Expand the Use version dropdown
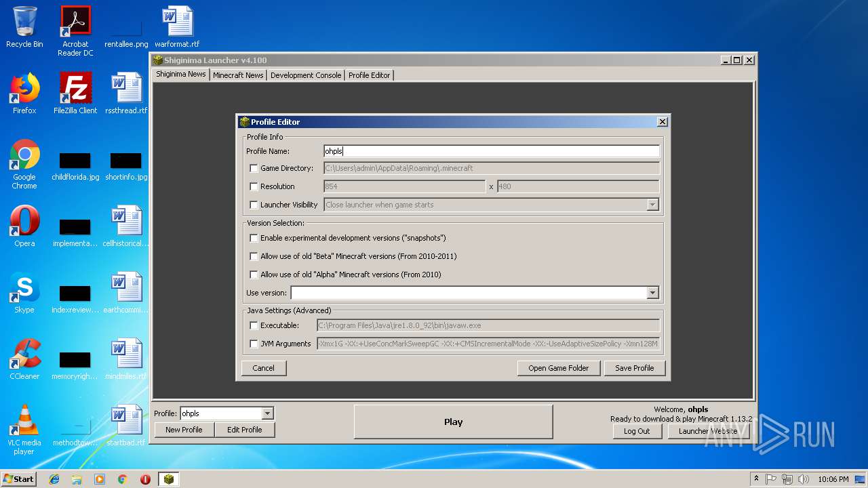Image resolution: width=868 pixels, height=488 pixels. click(x=652, y=293)
